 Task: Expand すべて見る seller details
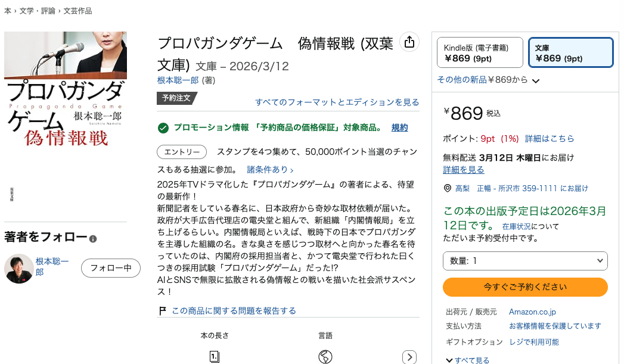tap(468, 360)
